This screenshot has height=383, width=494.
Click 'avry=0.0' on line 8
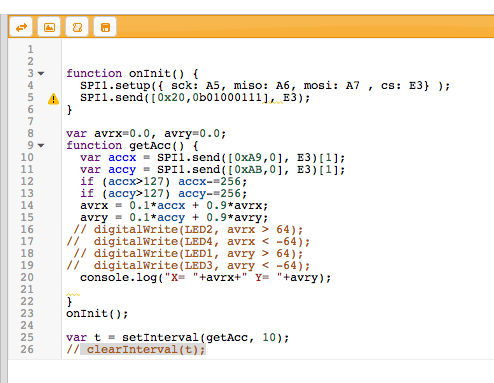[192, 134]
